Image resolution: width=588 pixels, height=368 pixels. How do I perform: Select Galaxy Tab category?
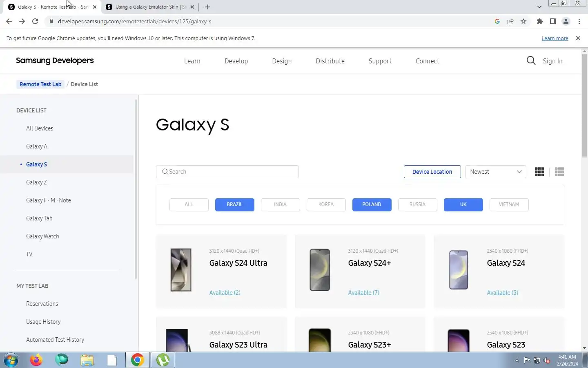39,218
